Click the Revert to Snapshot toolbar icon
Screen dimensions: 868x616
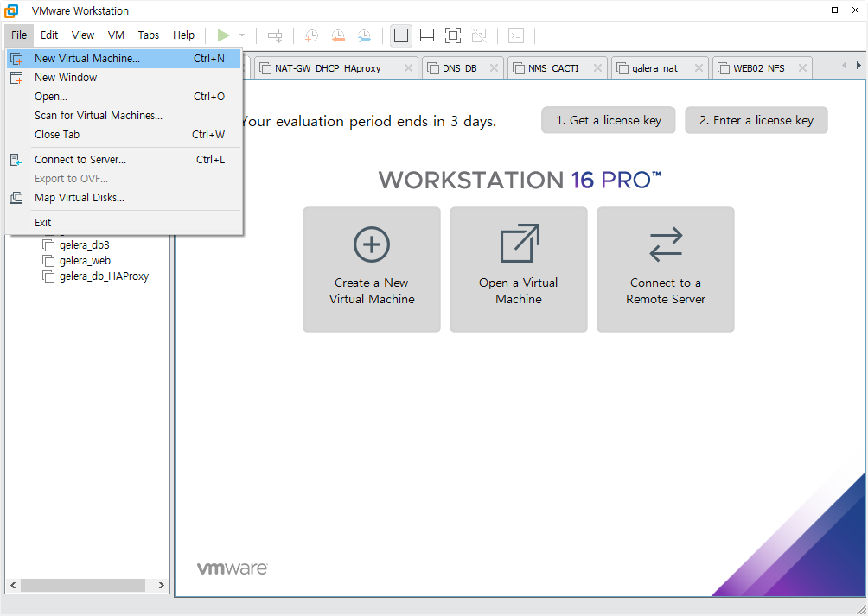click(x=338, y=35)
